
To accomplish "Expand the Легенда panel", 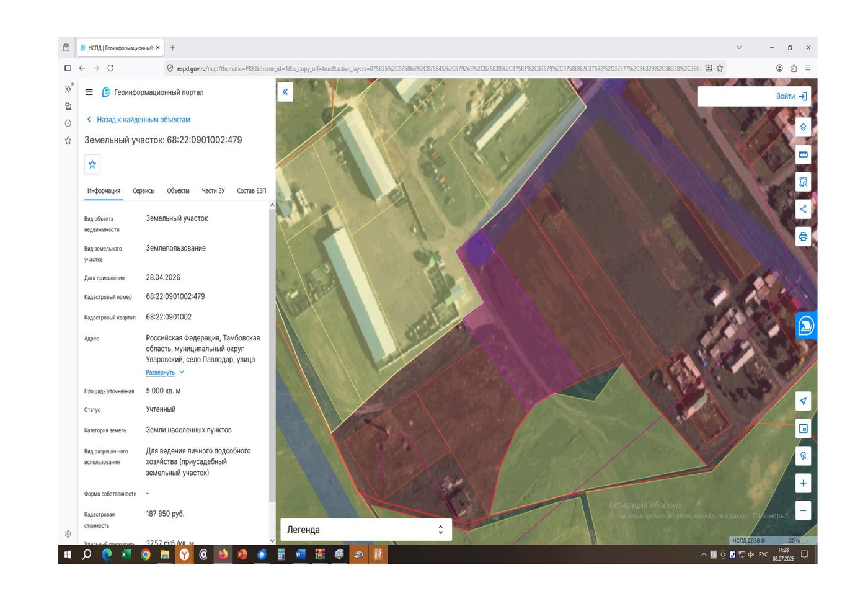I will tap(366, 530).
